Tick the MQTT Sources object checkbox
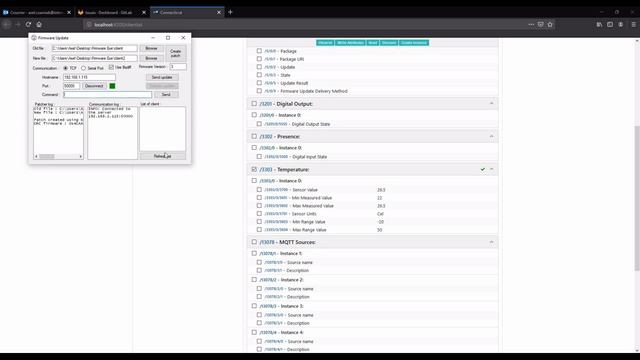 (x=254, y=242)
